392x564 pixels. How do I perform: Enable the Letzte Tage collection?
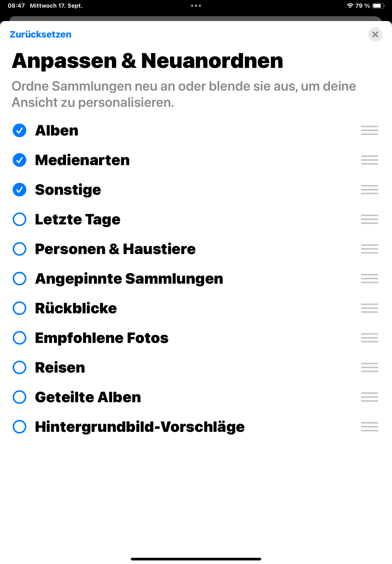[x=19, y=219]
